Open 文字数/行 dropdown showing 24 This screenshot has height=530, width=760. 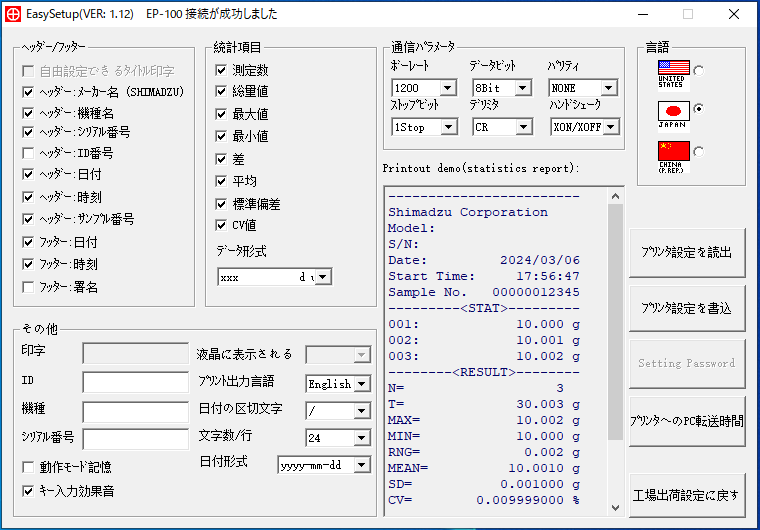pyautogui.click(x=338, y=438)
